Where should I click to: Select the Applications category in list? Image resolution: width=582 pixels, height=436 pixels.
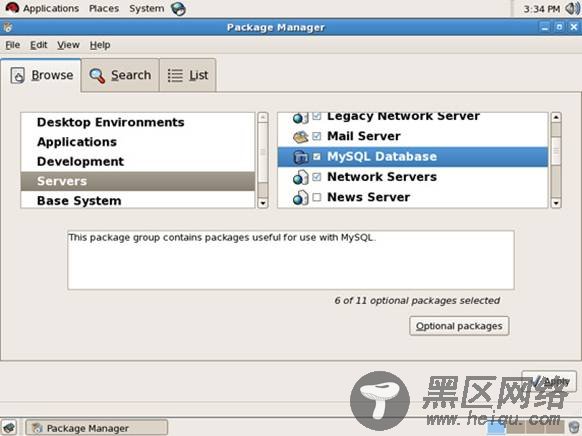tap(138, 142)
